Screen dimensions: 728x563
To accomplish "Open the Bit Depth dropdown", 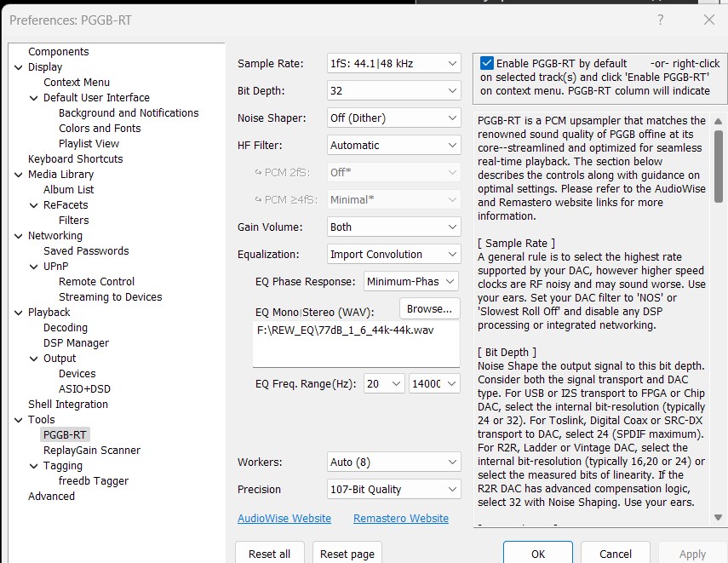I will pos(393,91).
